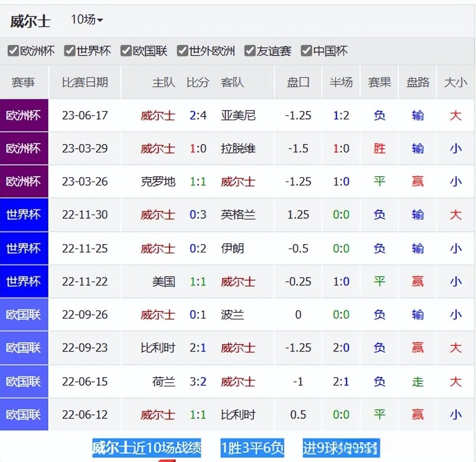
Task: Click away team 拉脱维
Action: (238, 148)
